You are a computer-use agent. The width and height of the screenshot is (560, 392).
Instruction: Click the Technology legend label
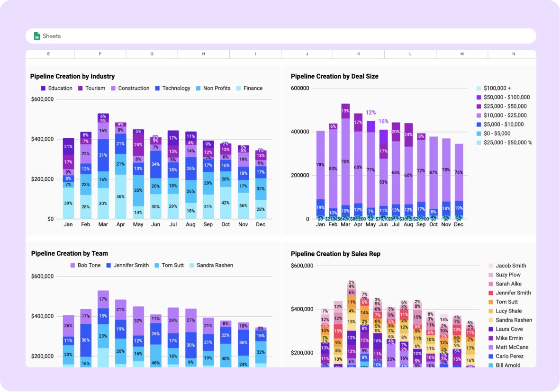[176, 88]
